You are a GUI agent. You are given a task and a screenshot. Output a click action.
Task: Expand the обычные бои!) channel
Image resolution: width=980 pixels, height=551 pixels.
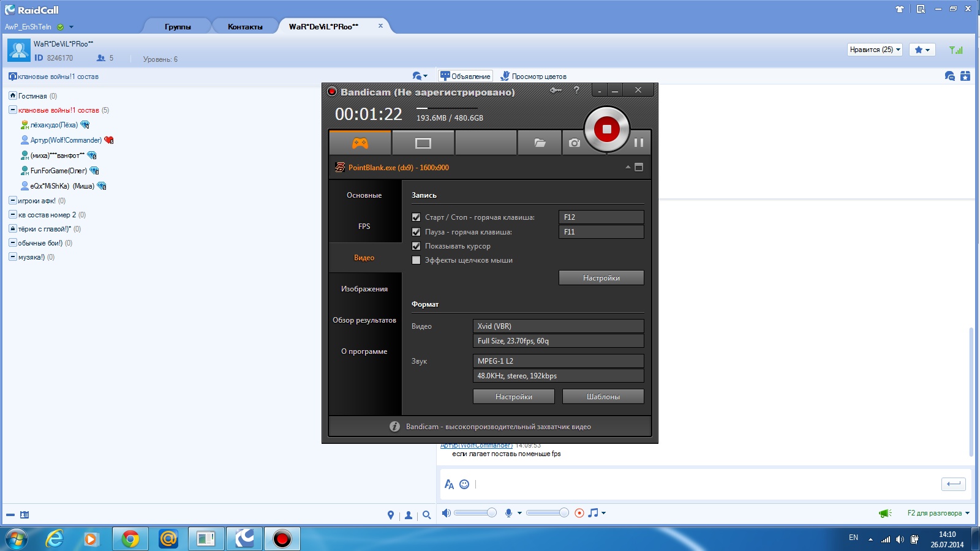pyautogui.click(x=13, y=242)
